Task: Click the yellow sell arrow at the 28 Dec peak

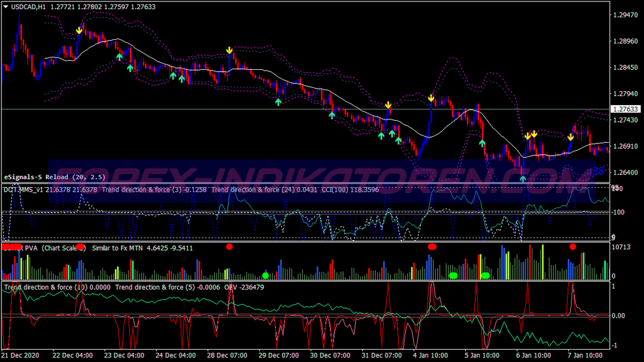Action: click(x=230, y=50)
